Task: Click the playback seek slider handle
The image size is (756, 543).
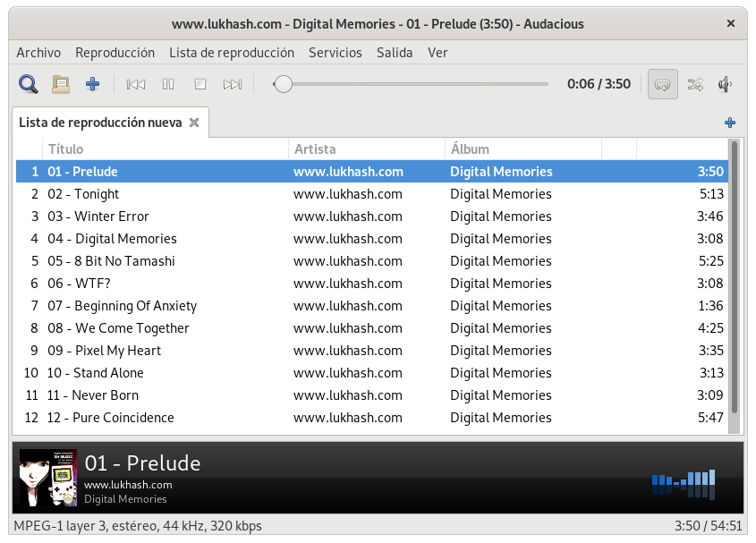Action: tap(284, 84)
